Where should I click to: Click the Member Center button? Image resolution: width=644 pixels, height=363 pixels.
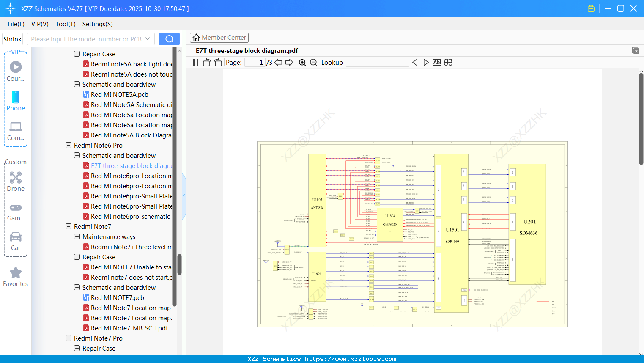[x=219, y=37]
